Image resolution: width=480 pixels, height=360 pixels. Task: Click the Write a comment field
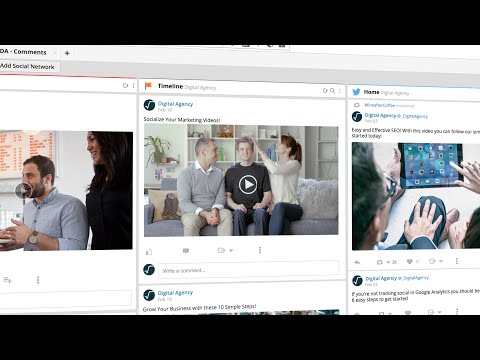pyautogui.click(x=249, y=270)
